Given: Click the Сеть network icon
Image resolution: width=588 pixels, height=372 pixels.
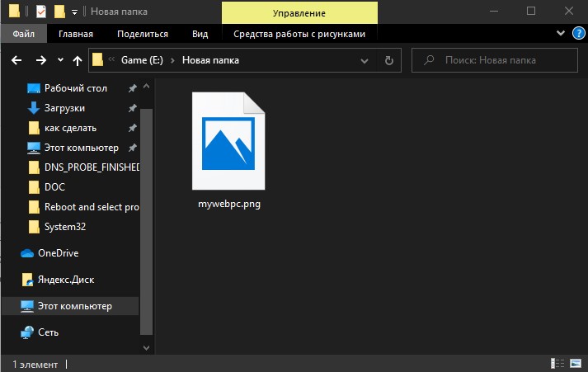Looking at the screenshot, I should (x=27, y=332).
